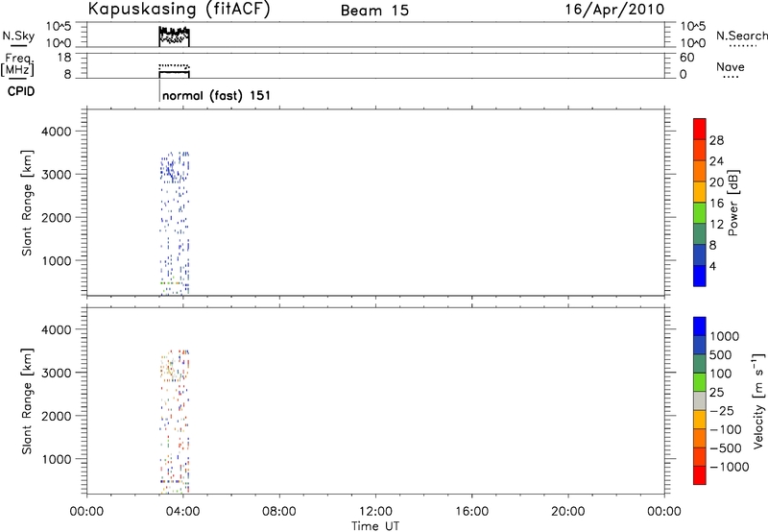Click the "-1000" Velocity colorbar label

point(730,467)
